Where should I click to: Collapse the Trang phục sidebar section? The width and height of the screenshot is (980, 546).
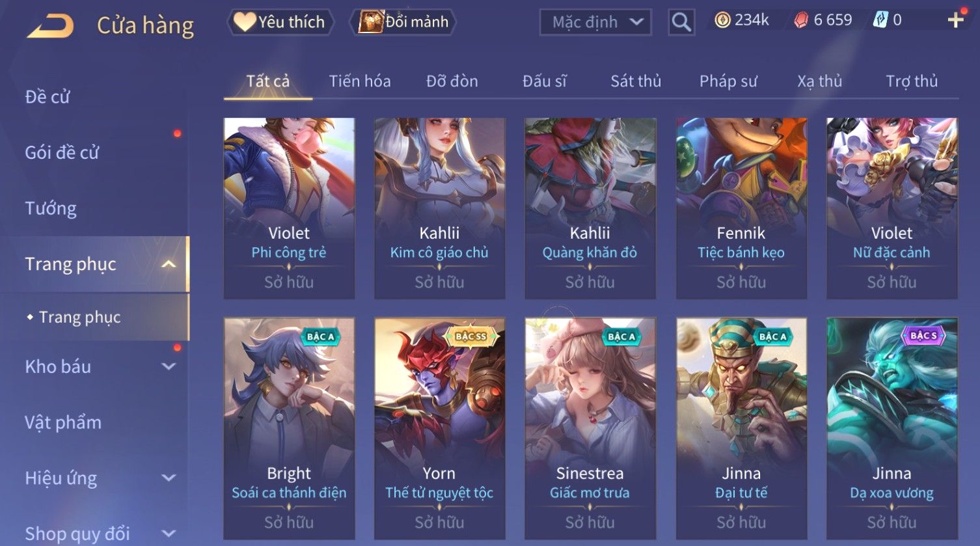pyautogui.click(x=169, y=264)
